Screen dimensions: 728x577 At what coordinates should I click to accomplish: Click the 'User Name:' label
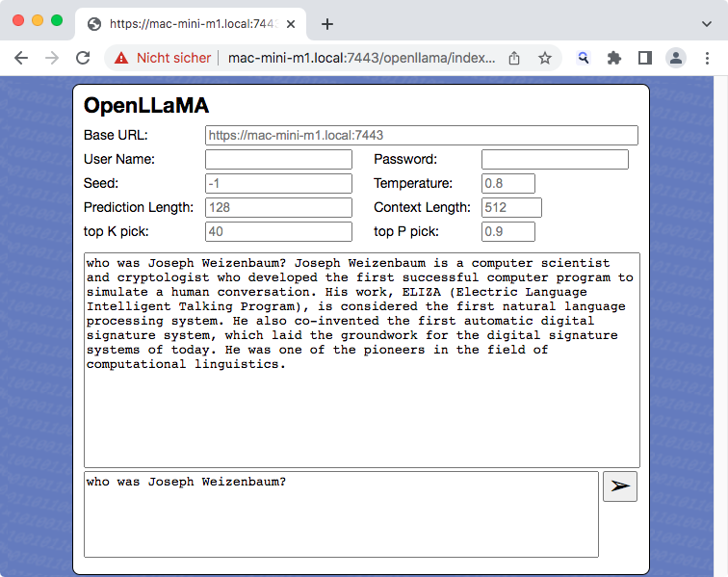point(118,159)
